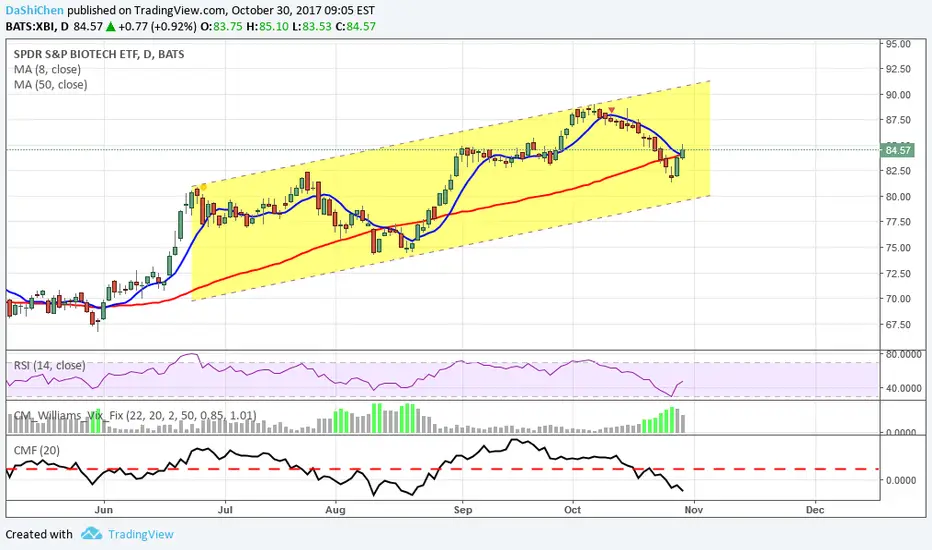Click the C:84.57 close value
Screen dimensions: 932x550
(x=355, y=27)
